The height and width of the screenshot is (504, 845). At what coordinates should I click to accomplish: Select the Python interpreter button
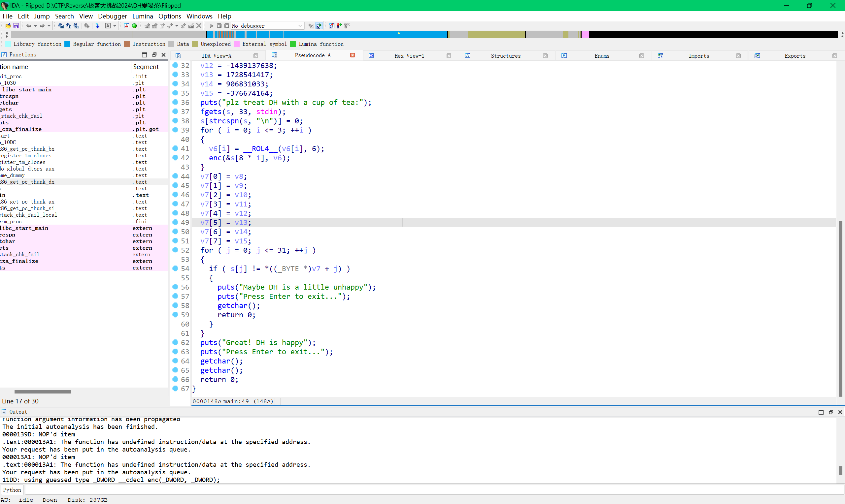(12, 490)
